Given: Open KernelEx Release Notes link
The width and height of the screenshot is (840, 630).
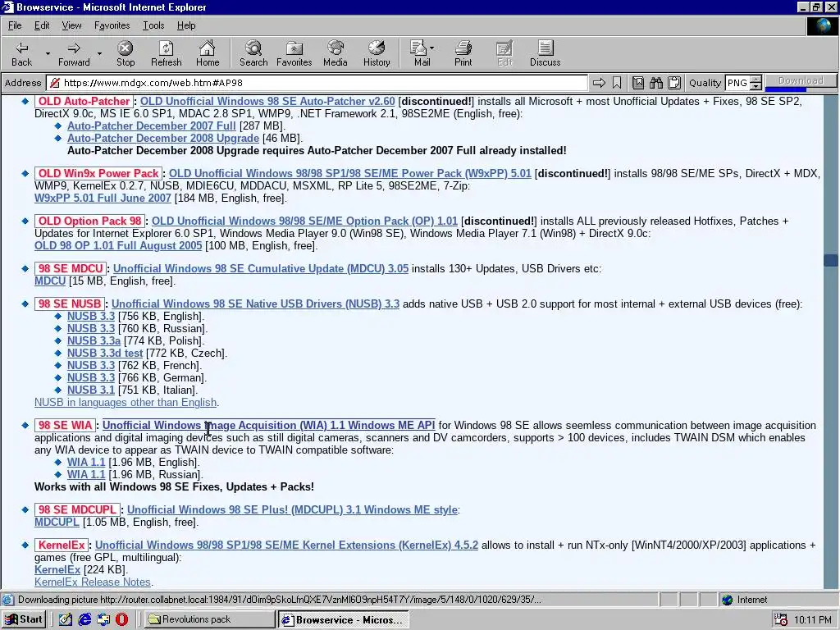Looking at the screenshot, I should pos(93,582).
